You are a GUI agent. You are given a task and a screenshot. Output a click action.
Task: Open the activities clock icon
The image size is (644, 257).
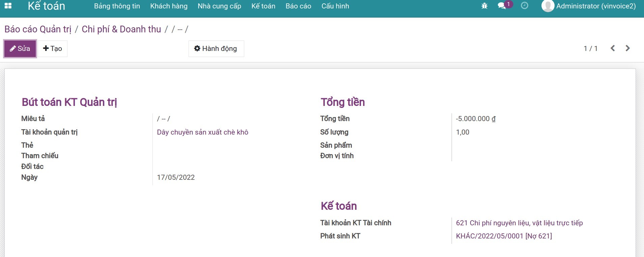pos(525,5)
